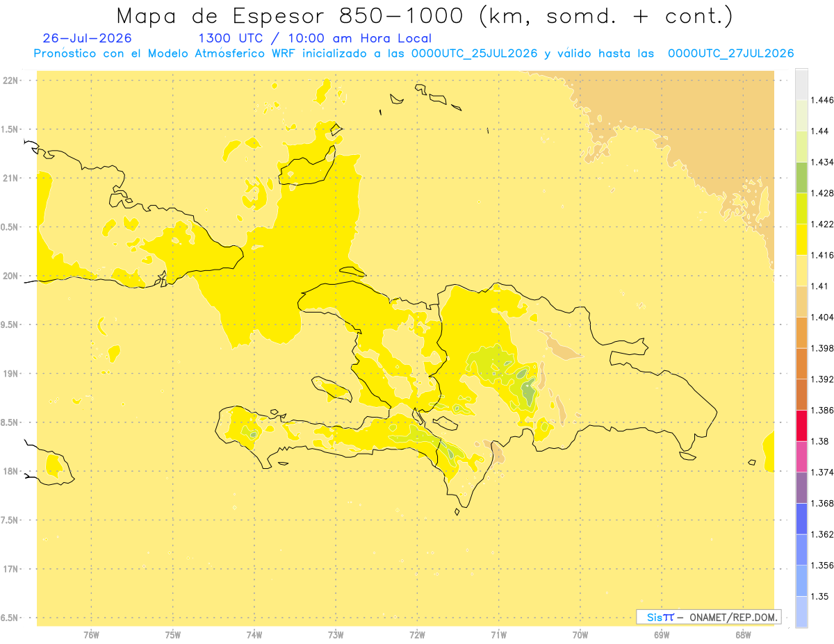The image size is (834, 644).
Task: Click the longitude label '72W'
Action: 417,634
